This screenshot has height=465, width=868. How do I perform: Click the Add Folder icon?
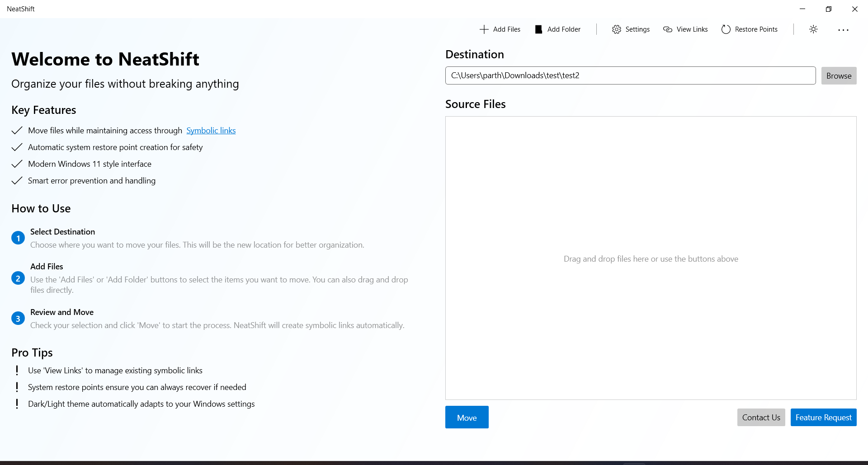tap(538, 29)
